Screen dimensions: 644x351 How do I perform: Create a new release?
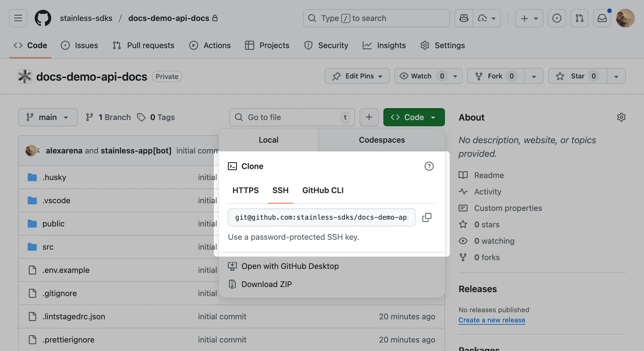click(492, 320)
